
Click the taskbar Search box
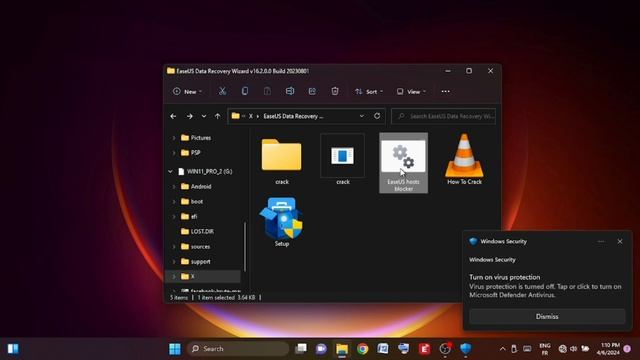(x=238, y=349)
